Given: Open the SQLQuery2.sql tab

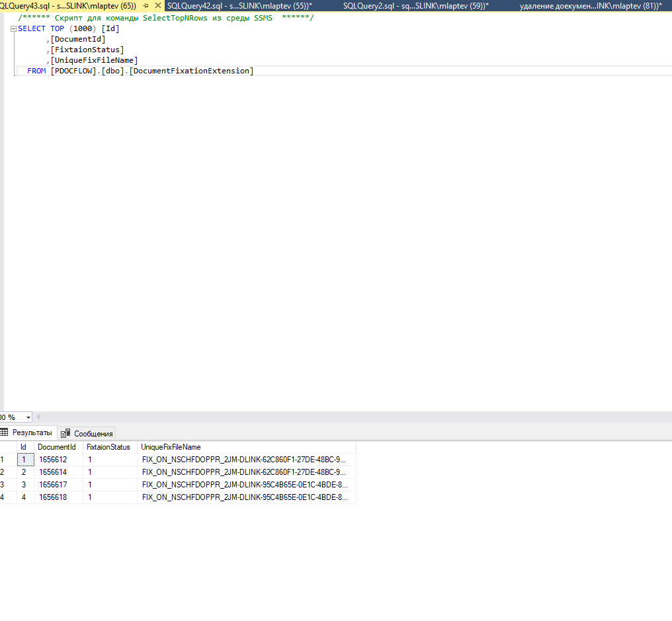Looking at the screenshot, I should coord(416,6).
